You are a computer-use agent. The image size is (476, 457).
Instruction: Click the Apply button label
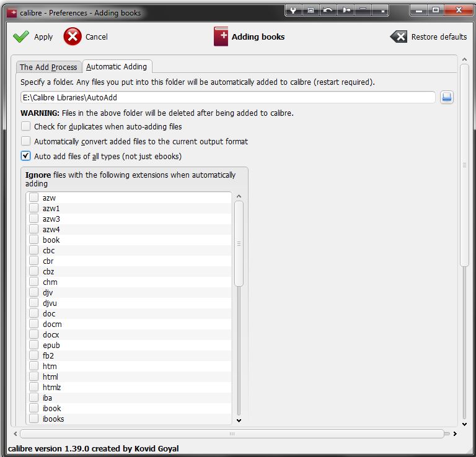(43, 37)
